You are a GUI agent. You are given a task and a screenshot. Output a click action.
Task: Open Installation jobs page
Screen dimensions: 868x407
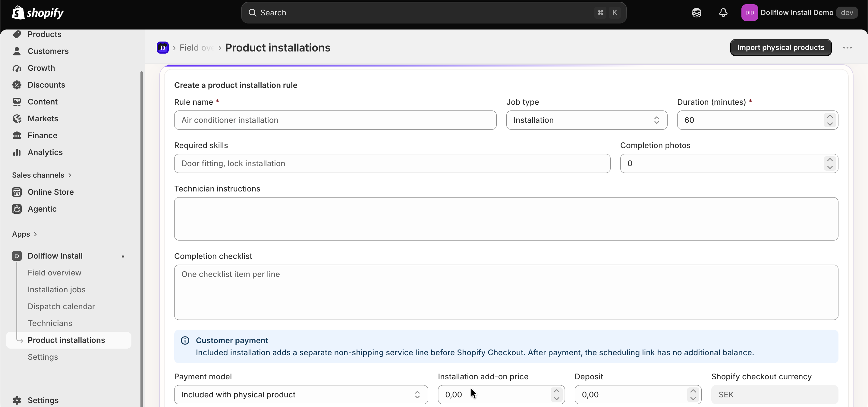[57, 290]
